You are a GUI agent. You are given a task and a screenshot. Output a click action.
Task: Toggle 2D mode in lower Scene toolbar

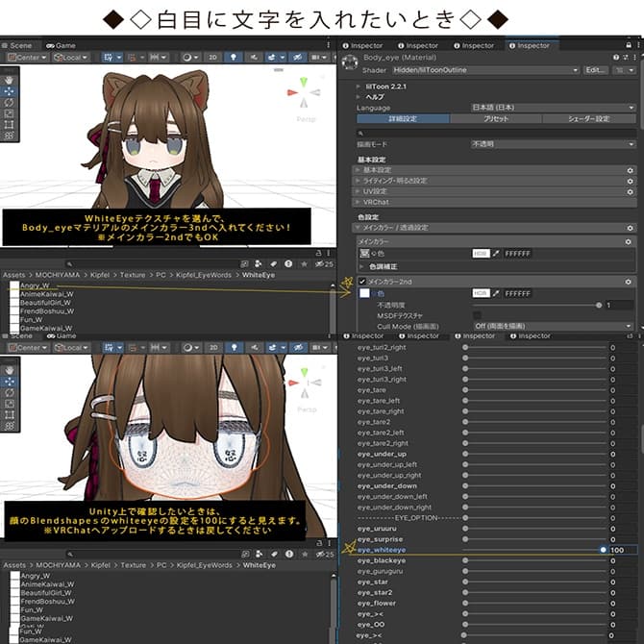(213, 347)
